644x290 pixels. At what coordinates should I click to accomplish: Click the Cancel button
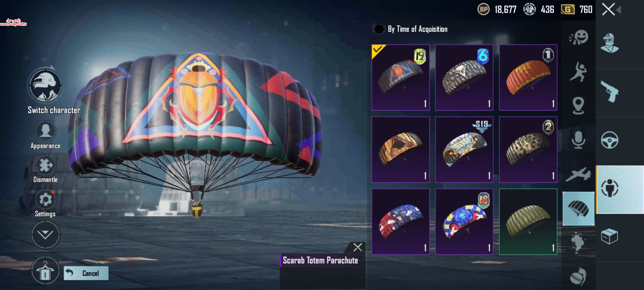[x=86, y=273]
